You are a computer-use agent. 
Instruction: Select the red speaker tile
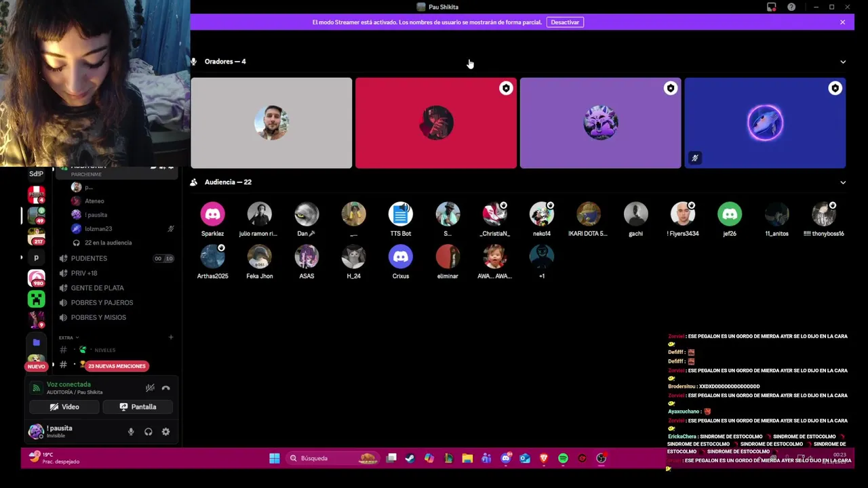pyautogui.click(x=436, y=123)
